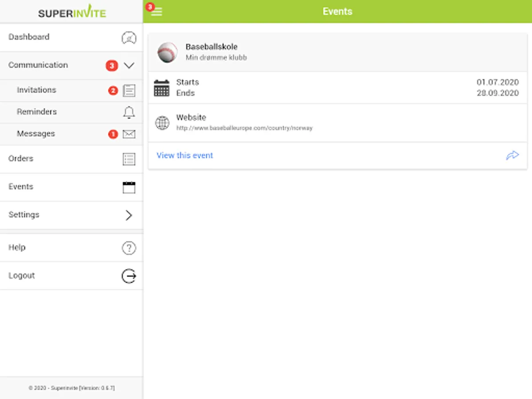532x399 pixels.
Task: Open the Settings menu item
Action: click(x=71, y=215)
